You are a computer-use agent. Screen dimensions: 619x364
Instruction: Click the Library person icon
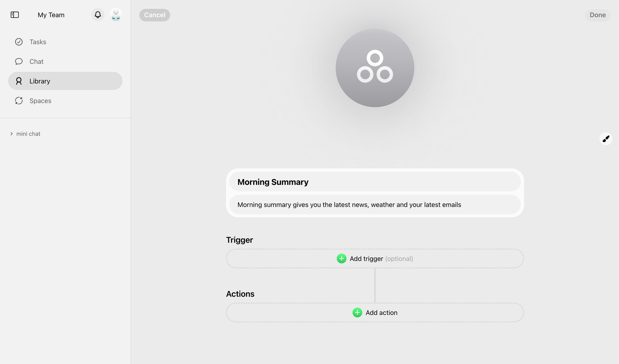[19, 81]
